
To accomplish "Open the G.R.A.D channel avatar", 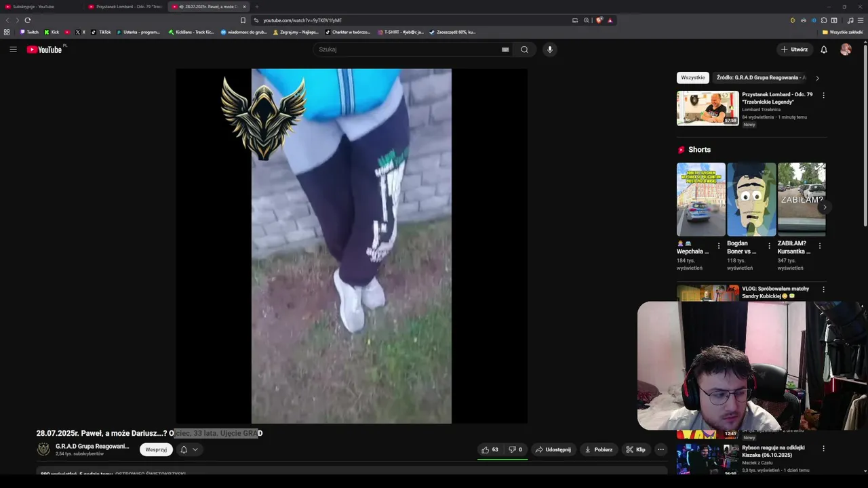I will 43,449.
